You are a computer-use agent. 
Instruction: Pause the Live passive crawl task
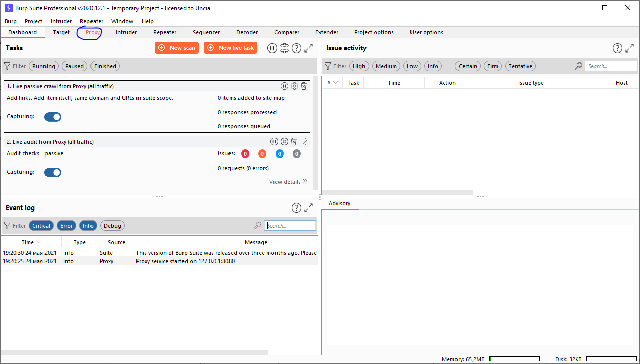coord(284,86)
